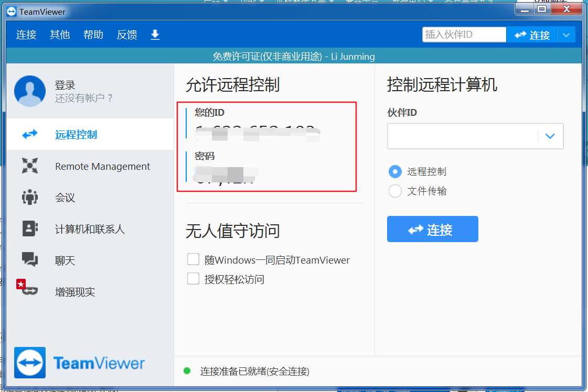The width and height of the screenshot is (588, 392).
Task: Click the TeamViewer logo at bottom left
Action: pos(79,363)
